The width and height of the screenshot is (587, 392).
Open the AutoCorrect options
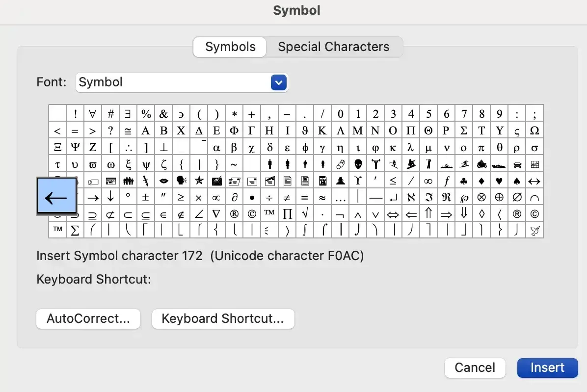coord(88,319)
